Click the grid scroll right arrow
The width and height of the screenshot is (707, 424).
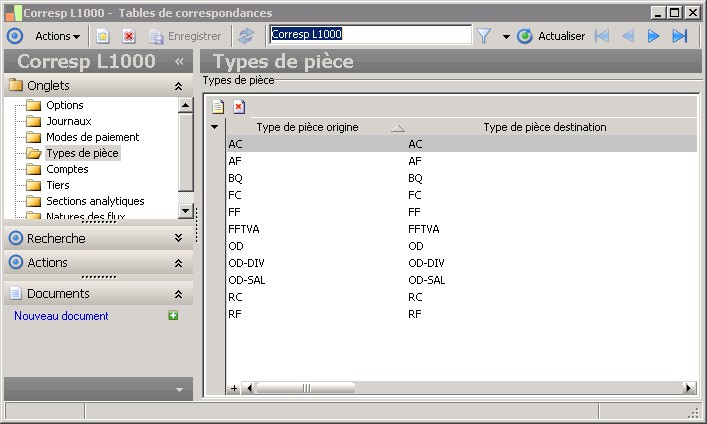[x=689, y=388]
